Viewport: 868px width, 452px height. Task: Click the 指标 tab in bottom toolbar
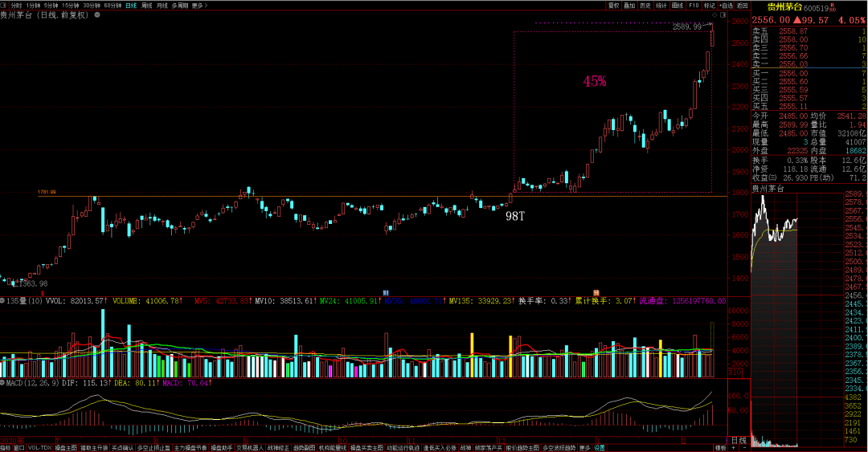6,447
